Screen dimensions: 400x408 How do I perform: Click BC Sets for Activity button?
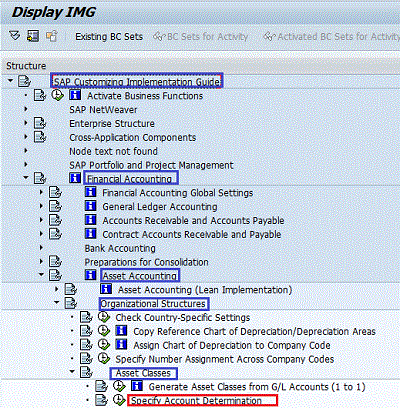click(200, 37)
